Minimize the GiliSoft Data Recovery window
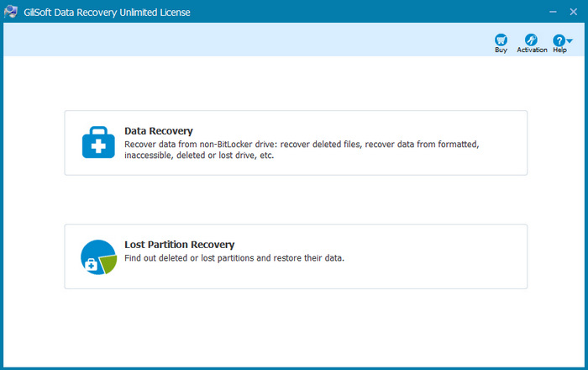Image resolution: width=588 pixels, height=370 pixels. (x=553, y=12)
